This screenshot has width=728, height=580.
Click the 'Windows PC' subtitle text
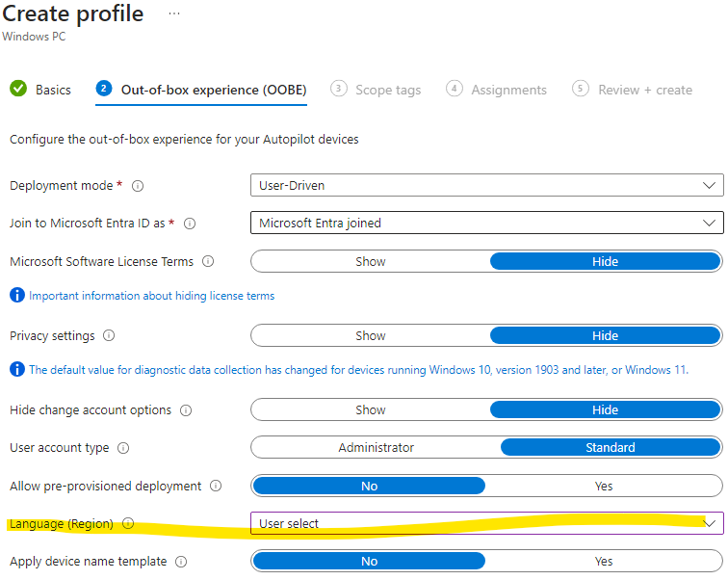pyautogui.click(x=34, y=37)
